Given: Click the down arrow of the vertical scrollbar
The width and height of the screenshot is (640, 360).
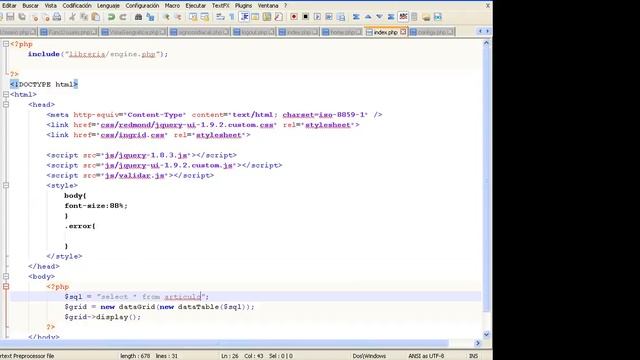Looking at the screenshot, I should tap(486, 334).
